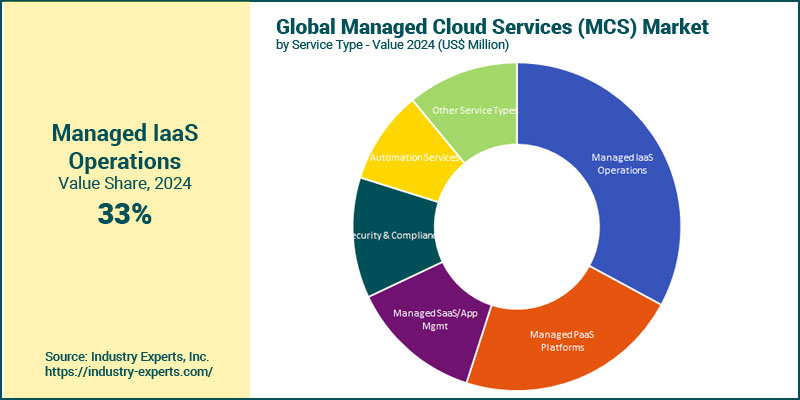800x400 pixels.
Task: Click the large 33% value figure
Action: click(x=124, y=213)
